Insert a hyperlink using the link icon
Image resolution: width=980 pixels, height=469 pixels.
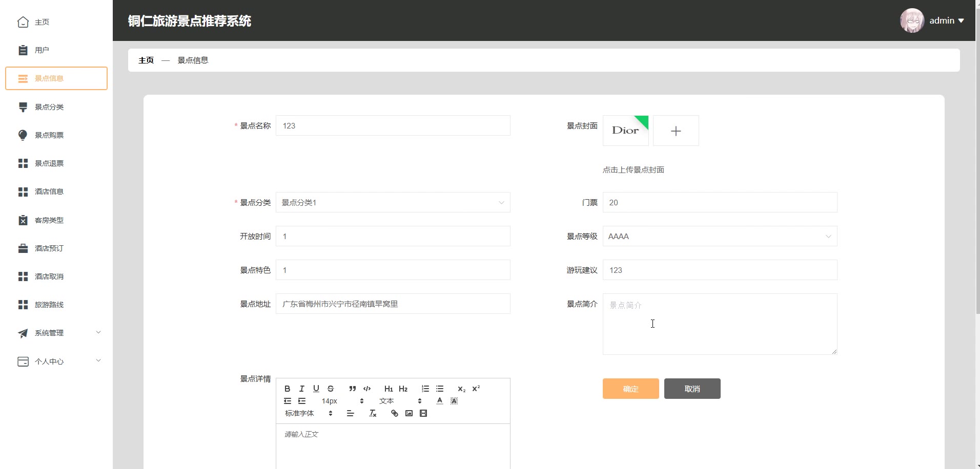tap(394, 413)
